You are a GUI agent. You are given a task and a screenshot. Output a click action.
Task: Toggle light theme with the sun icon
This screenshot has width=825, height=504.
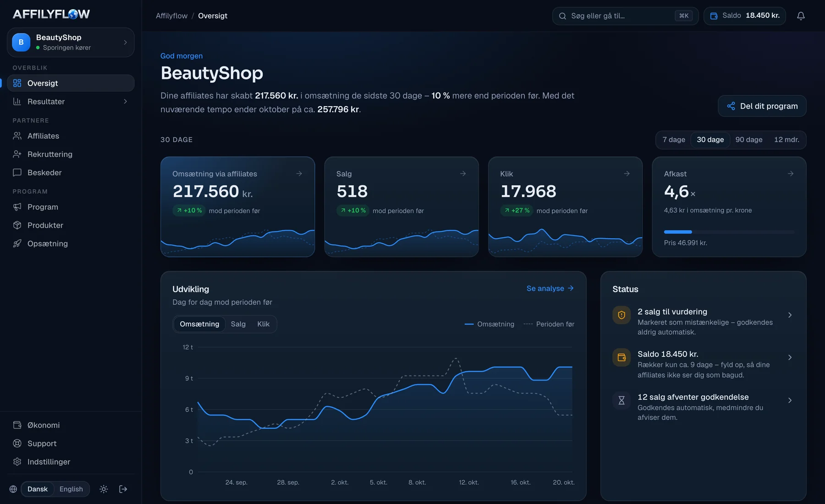point(104,489)
